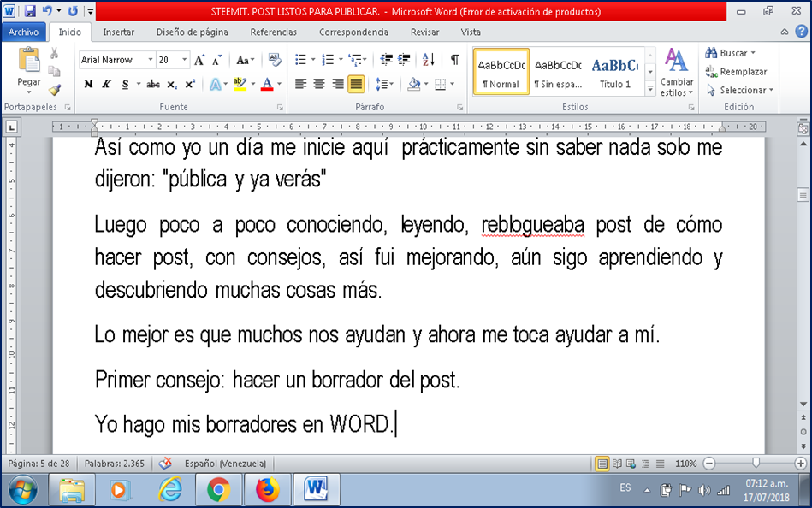Viewport: 812px width, 508px height.
Task: Expand the numbering list dropdown
Action: tap(341, 60)
